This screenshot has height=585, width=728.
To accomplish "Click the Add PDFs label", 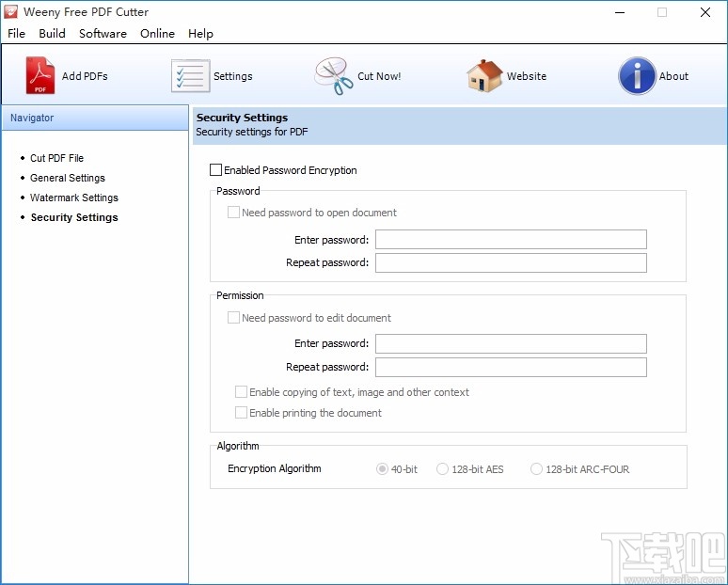I will [x=85, y=76].
